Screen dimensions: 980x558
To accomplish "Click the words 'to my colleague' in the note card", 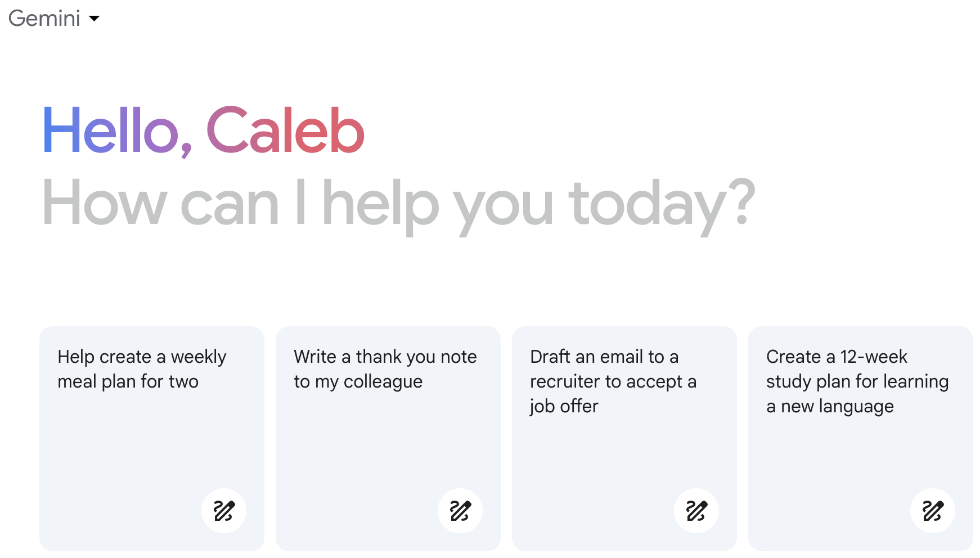I will [x=358, y=381].
